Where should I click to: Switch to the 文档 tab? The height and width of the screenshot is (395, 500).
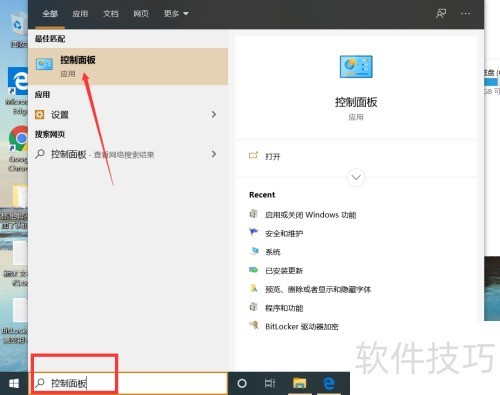[x=110, y=14]
